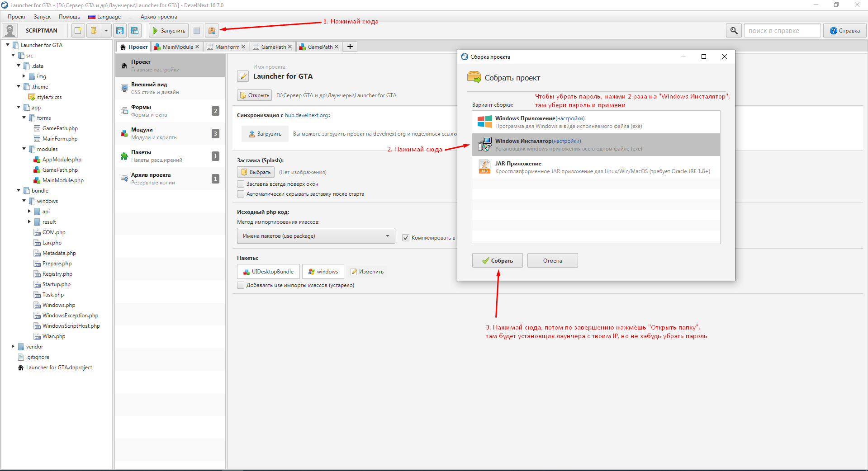Select Registry.php in project tree
This screenshot has width=868, height=471.
click(57, 274)
